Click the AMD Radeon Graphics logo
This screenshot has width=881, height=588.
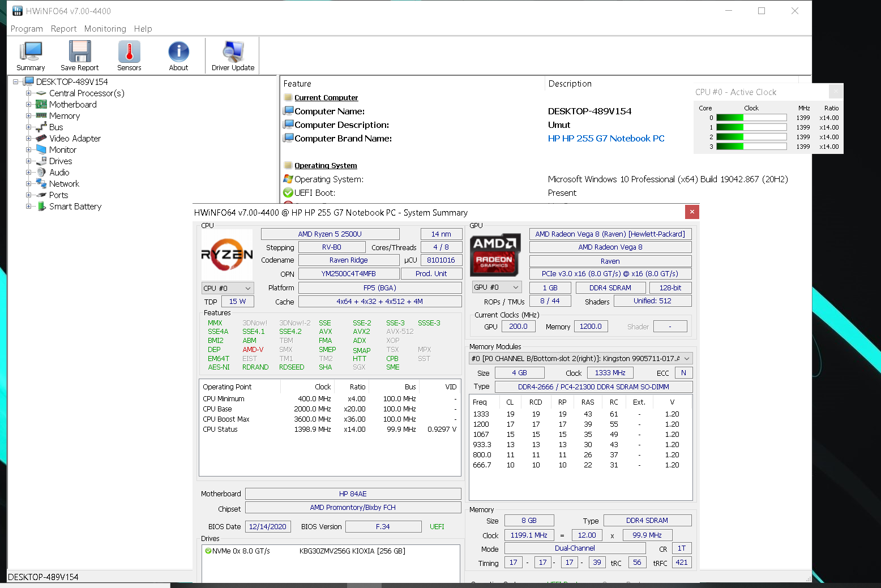coord(495,255)
